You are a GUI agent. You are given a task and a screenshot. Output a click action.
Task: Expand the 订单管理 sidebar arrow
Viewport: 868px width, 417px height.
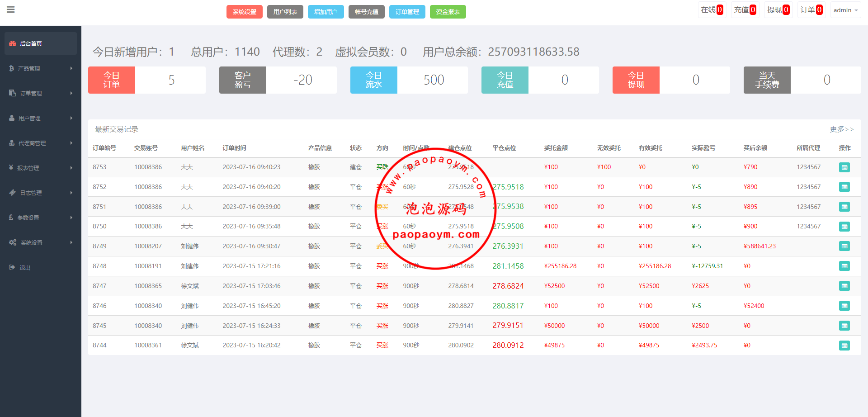pos(71,94)
